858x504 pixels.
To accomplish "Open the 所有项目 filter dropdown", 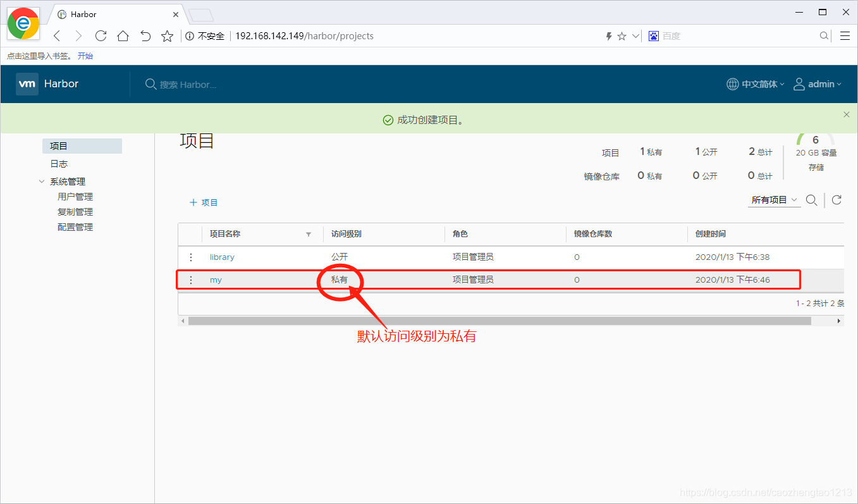I will [x=775, y=200].
